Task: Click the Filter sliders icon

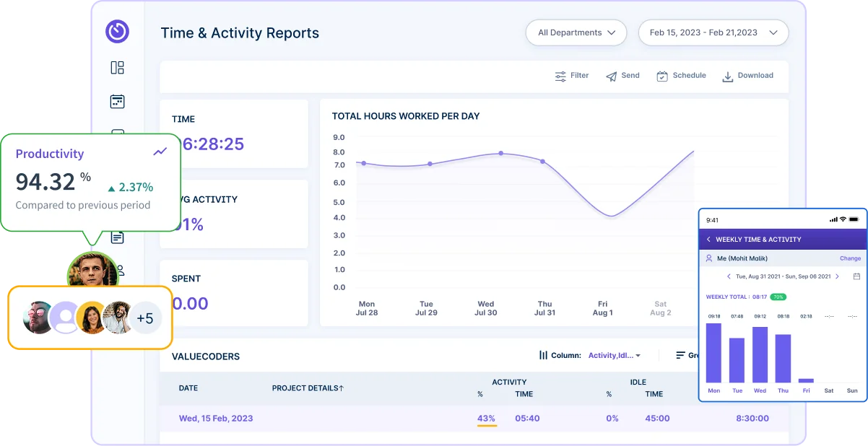Action: (560, 76)
